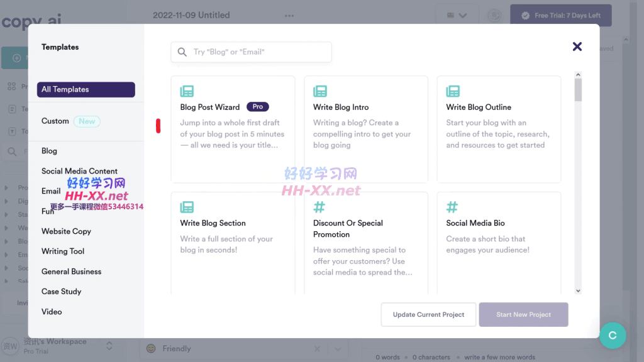Click the smiley icon next to Friendly

pos(151,348)
